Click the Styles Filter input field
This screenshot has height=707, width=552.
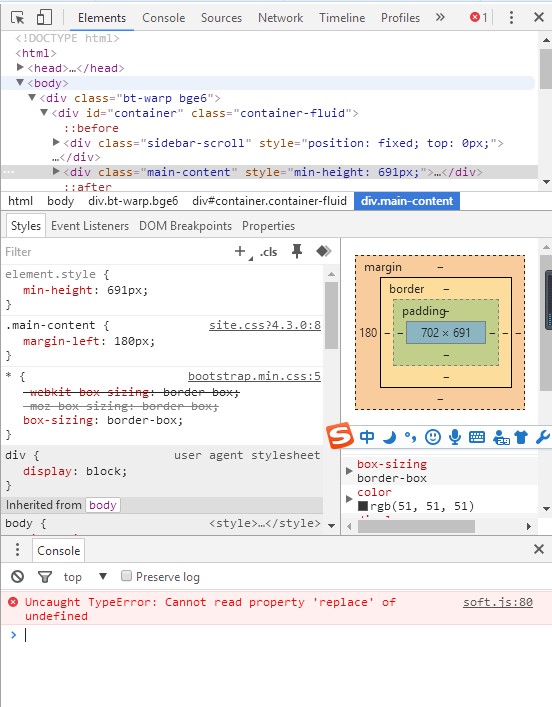click(x=115, y=252)
